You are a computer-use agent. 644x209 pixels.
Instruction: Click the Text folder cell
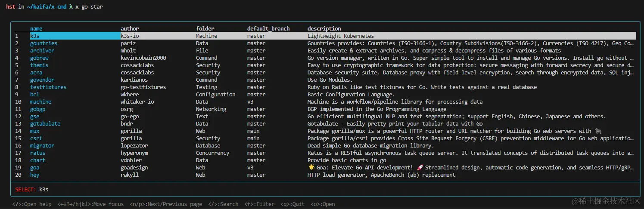pyautogui.click(x=202, y=117)
